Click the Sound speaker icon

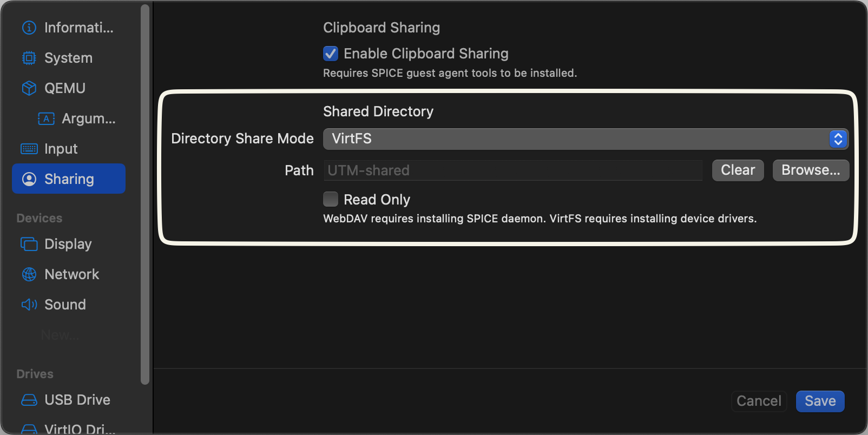[29, 305]
